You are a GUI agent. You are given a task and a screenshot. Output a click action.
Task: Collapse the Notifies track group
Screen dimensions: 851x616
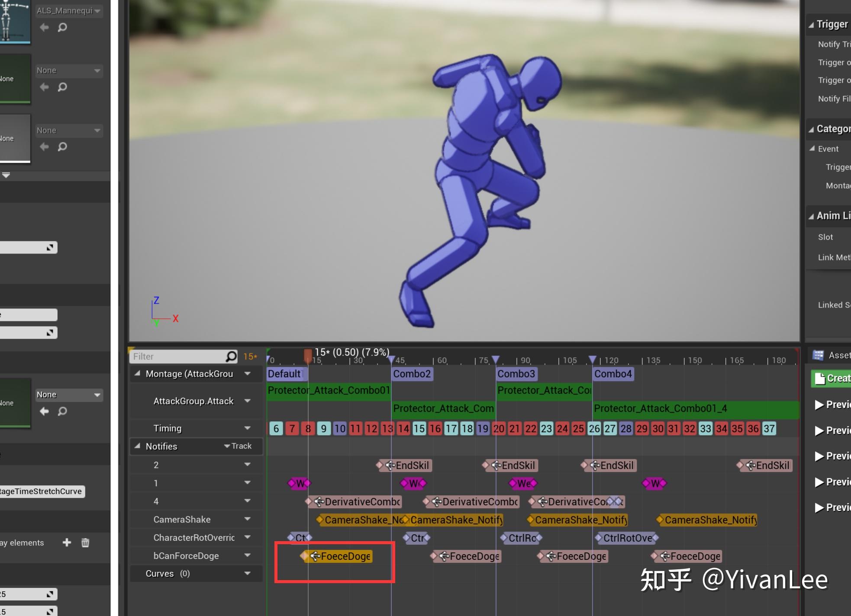pos(137,446)
